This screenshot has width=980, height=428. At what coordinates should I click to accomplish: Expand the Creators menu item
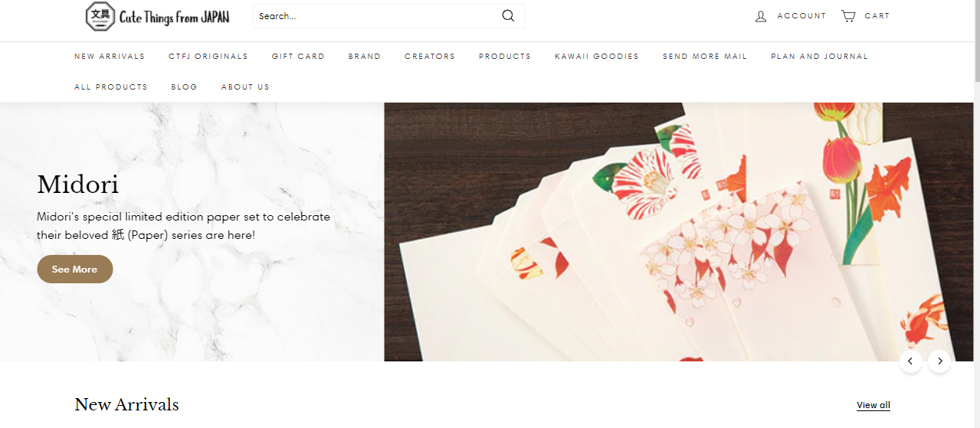(x=430, y=57)
